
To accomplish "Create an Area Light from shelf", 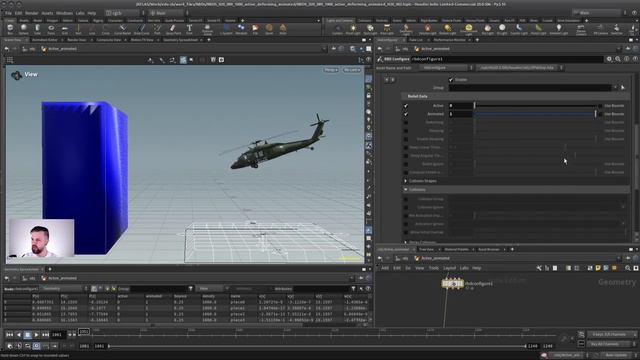I will 387,29.
